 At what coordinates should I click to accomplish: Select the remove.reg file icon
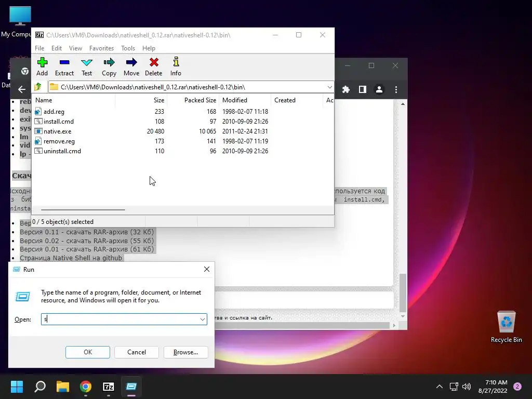tap(38, 141)
